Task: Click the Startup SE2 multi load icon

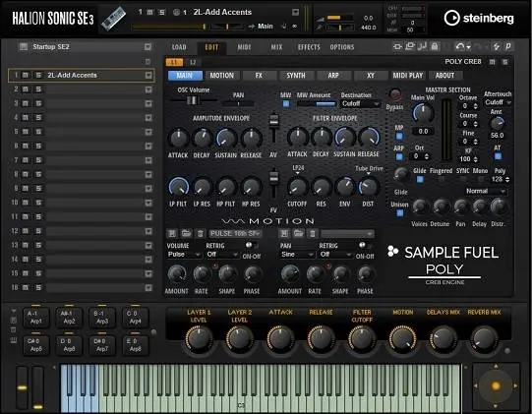Action: 148,47
